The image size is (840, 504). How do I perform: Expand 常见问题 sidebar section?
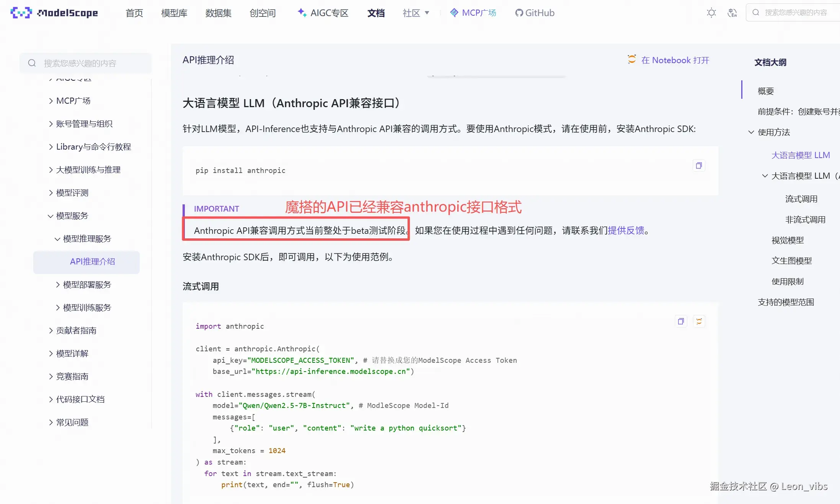click(x=68, y=422)
